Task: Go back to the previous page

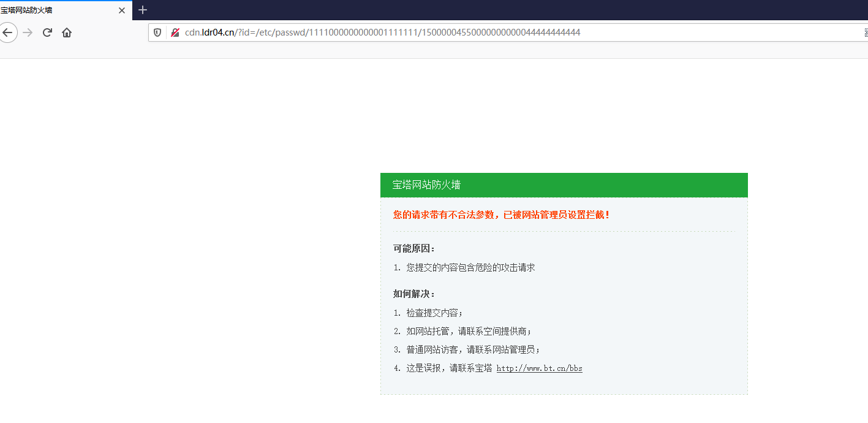Action: 7,32
